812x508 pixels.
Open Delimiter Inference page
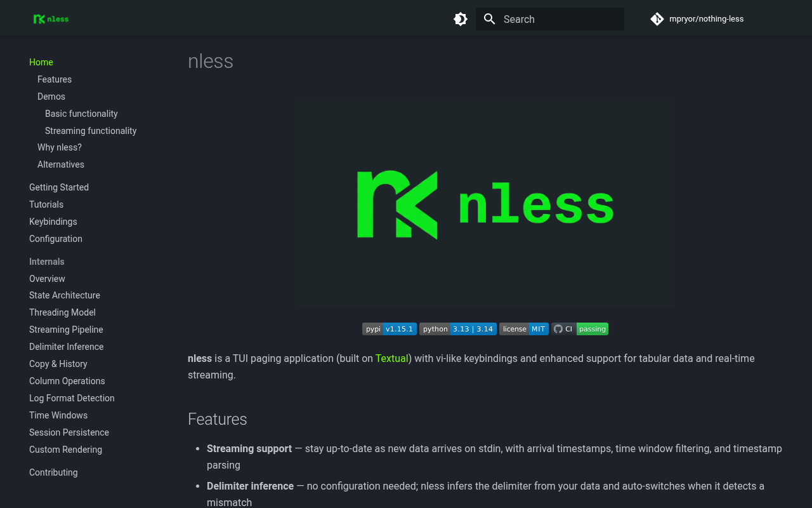point(67,347)
